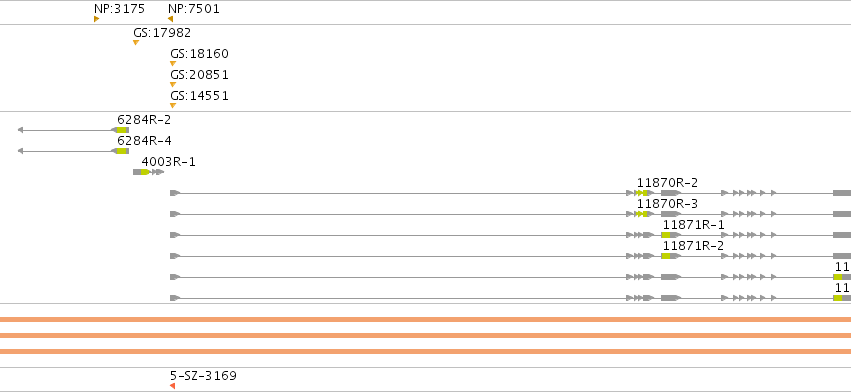Click the 5-SZ-3169 red marker arrow

(173, 386)
